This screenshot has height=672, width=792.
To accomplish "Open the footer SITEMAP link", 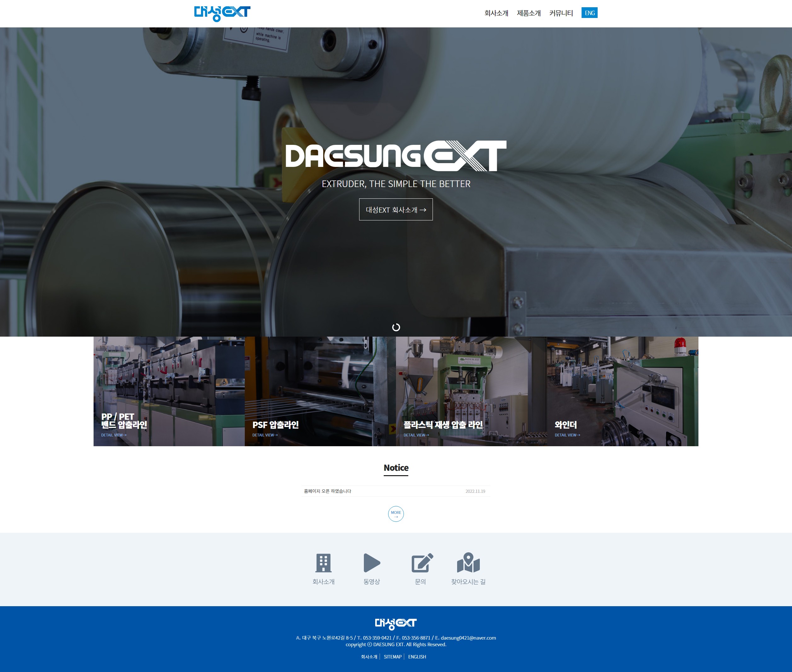I will [x=393, y=657].
